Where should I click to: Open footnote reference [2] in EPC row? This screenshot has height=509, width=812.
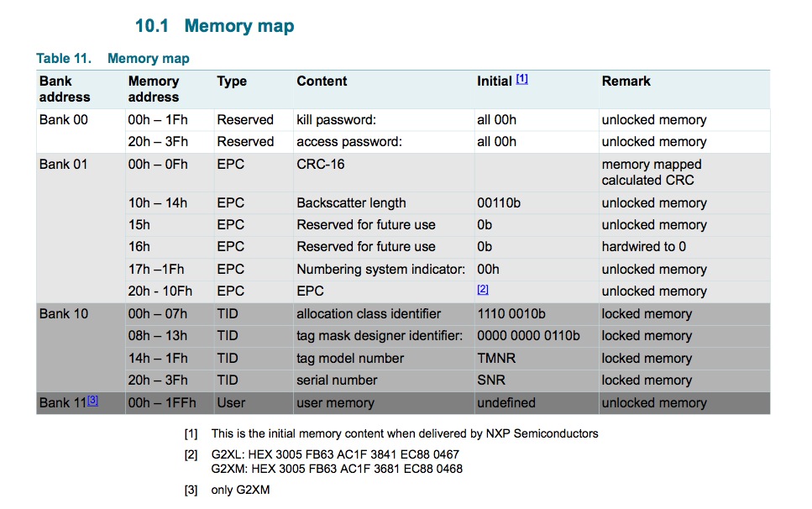[x=483, y=289]
